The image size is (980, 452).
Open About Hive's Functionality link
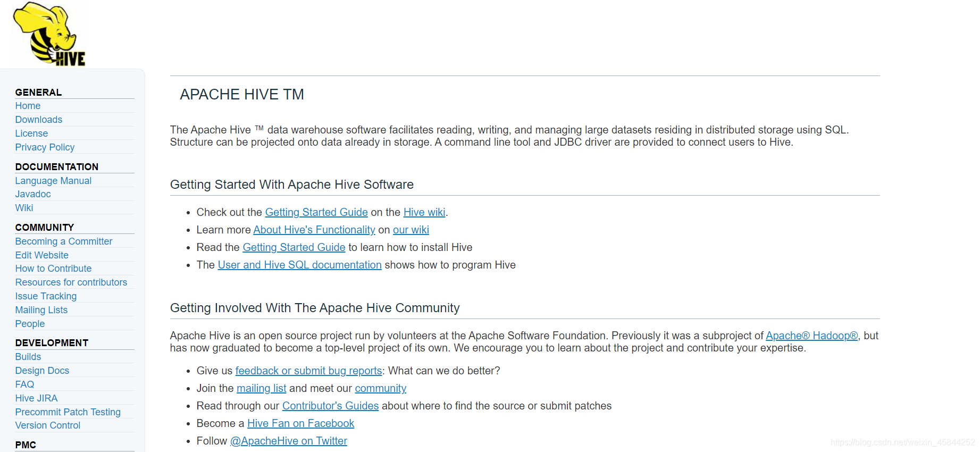pos(314,230)
